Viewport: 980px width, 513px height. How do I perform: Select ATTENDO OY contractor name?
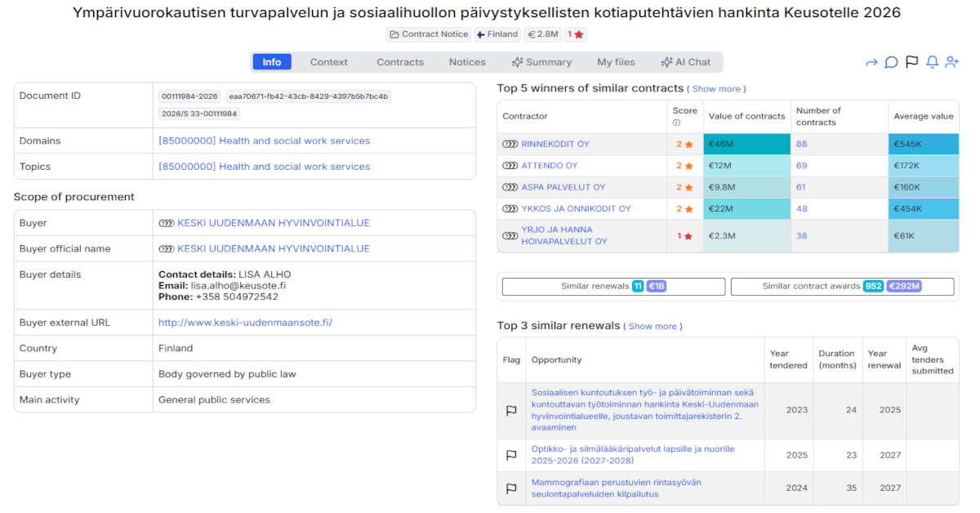pyautogui.click(x=549, y=165)
